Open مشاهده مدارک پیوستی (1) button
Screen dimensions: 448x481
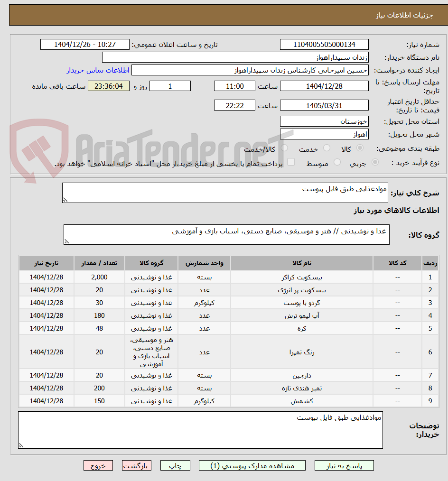[x=252, y=466]
